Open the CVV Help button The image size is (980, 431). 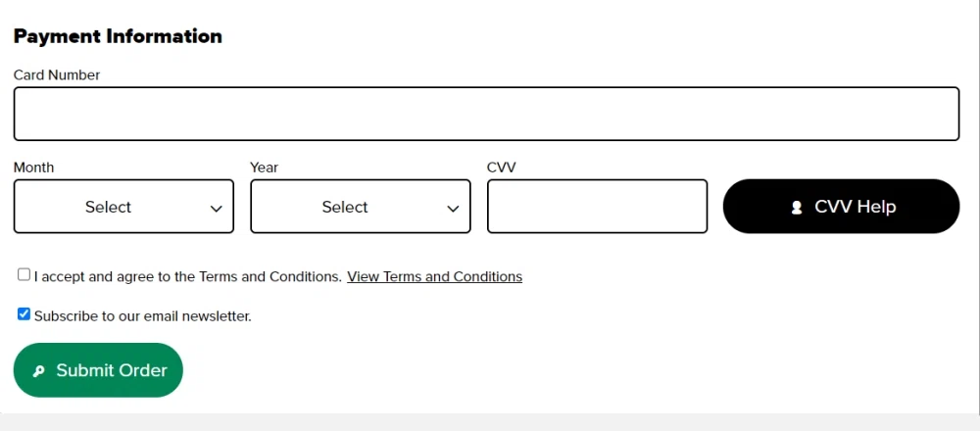(x=841, y=207)
